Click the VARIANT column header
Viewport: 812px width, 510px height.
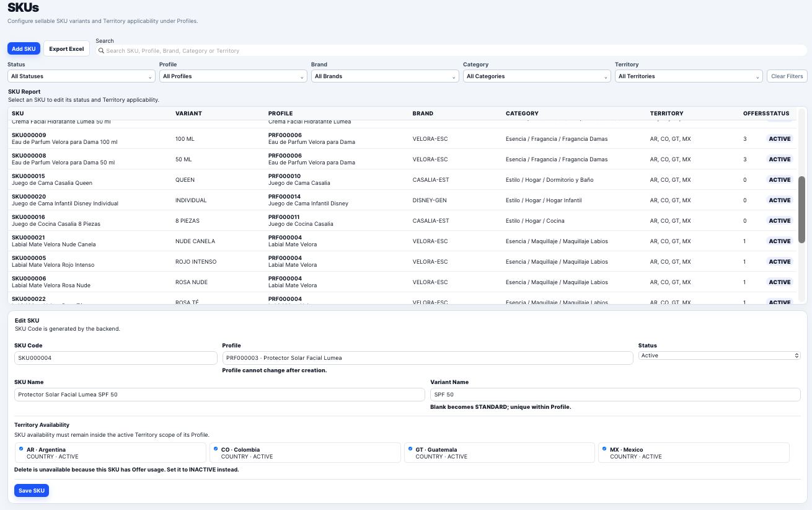tap(188, 114)
